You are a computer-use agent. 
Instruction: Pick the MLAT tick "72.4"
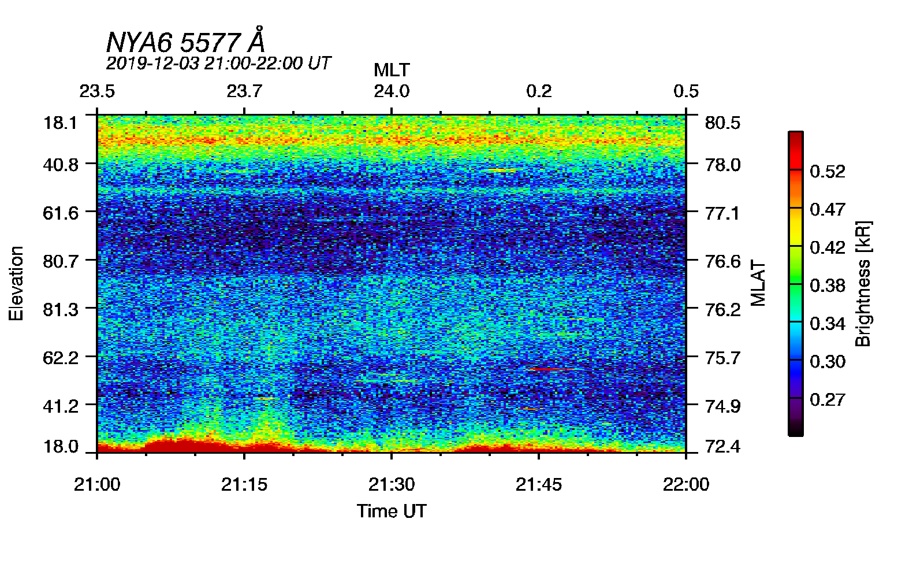point(722,447)
